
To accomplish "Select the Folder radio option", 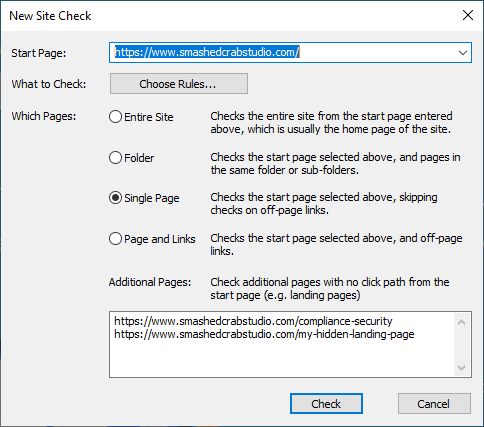I will [x=115, y=158].
